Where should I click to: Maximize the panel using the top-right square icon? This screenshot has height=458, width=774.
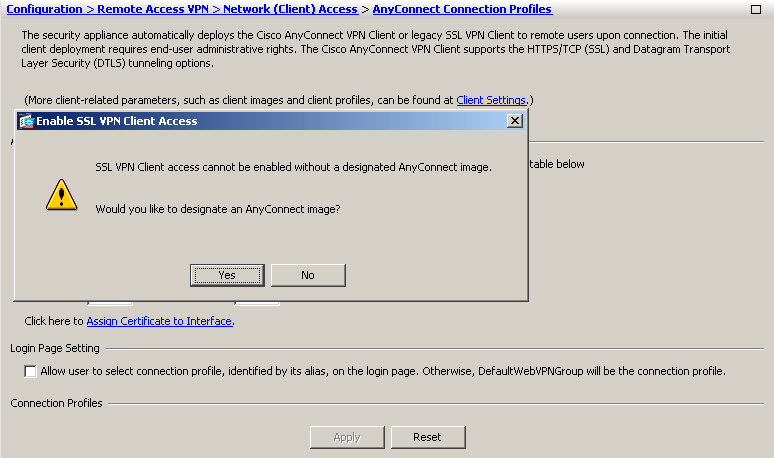tap(756, 9)
